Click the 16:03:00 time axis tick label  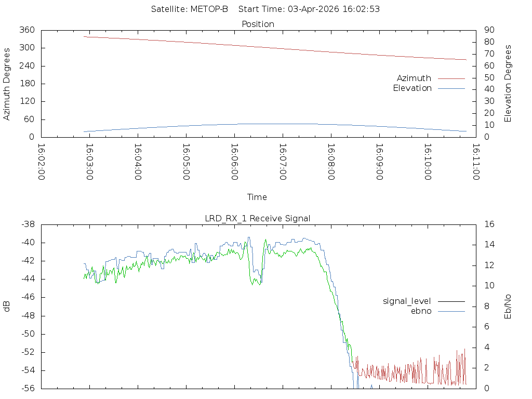pyautogui.click(x=89, y=162)
